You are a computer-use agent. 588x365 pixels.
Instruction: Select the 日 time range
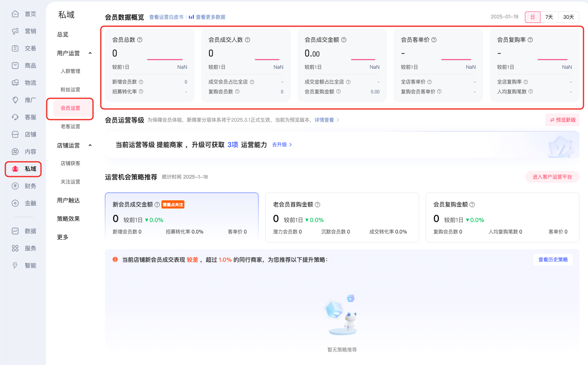(533, 17)
